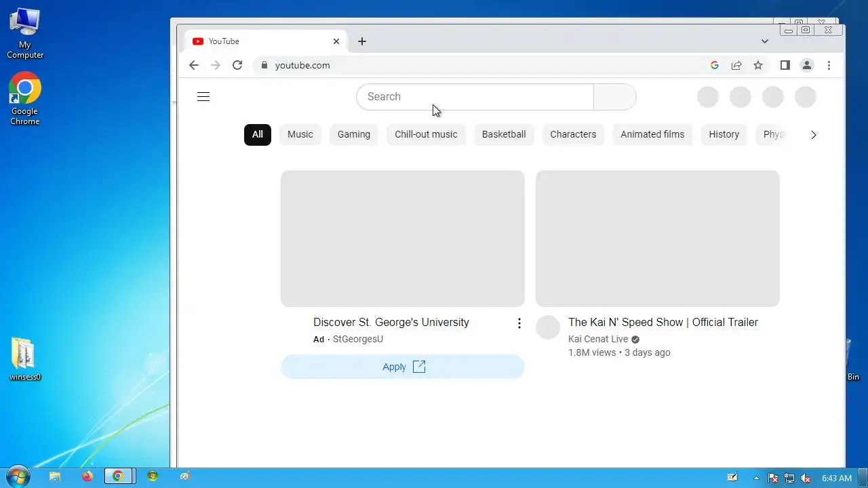
Task: Select the Music filter chip
Action: [x=300, y=134]
